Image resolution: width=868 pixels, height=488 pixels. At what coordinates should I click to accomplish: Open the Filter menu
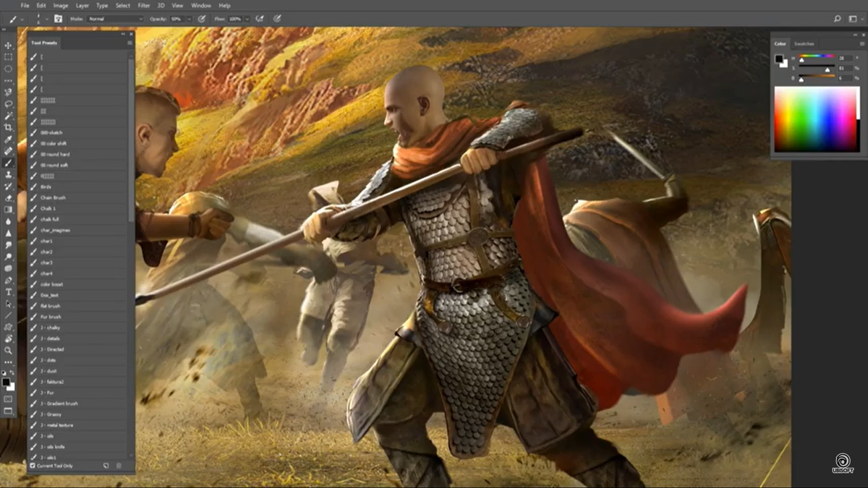click(144, 5)
